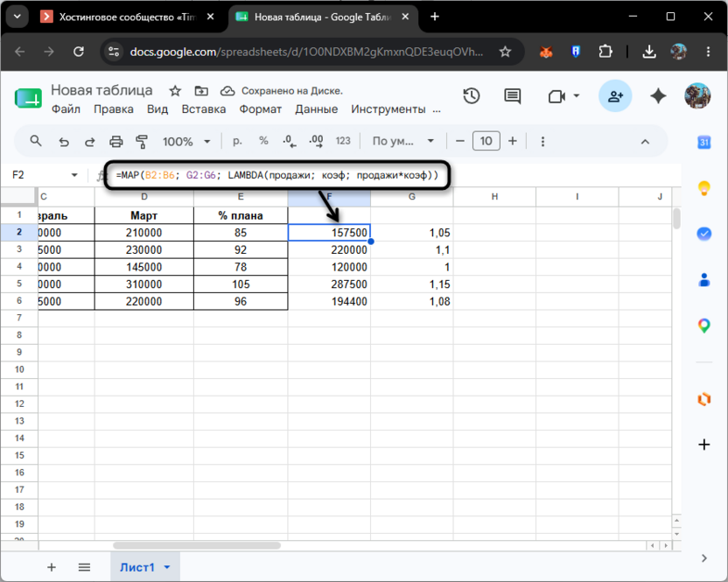Open the toolbar more options menu

(x=542, y=141)
